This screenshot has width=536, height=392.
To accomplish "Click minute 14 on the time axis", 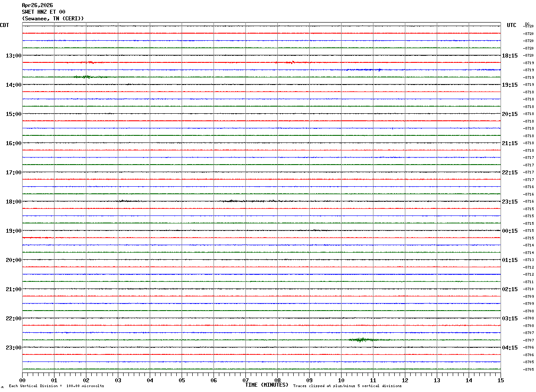I will (x=469, y=380).
